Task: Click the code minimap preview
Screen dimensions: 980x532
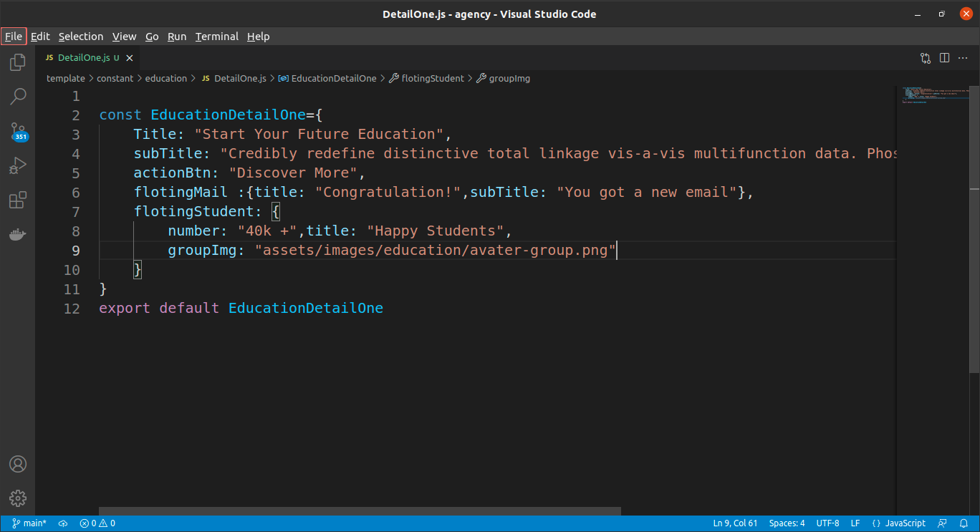Action: click(x=934, y=97)
